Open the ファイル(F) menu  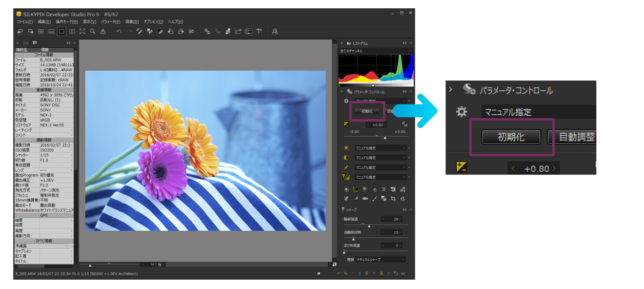click(25, 21)
